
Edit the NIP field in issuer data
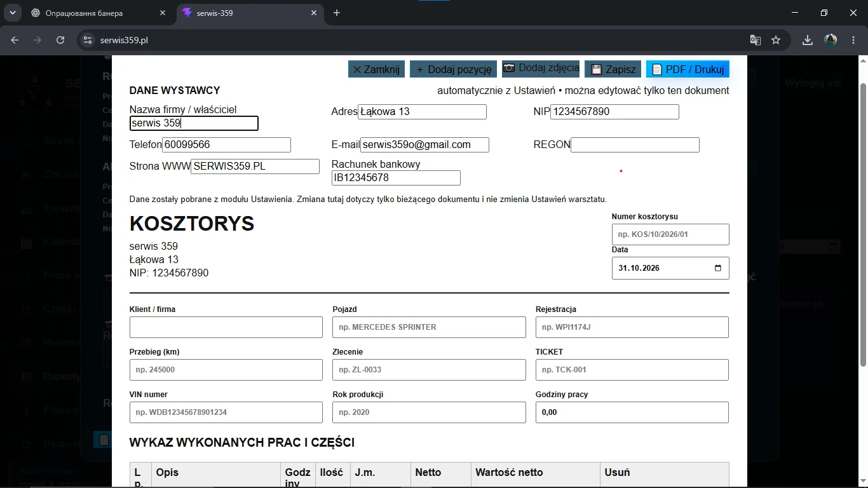[614, 112]
